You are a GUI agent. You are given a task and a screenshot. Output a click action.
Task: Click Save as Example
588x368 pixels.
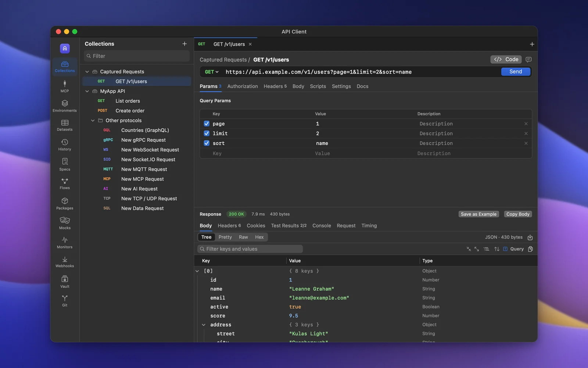(x=478, y=214)
